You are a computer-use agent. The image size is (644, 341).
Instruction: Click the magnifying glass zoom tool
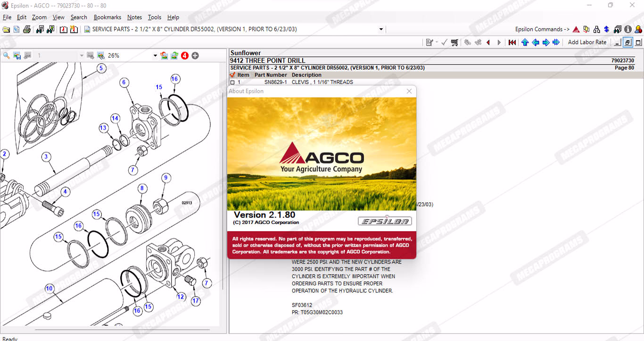click(6, 56)
